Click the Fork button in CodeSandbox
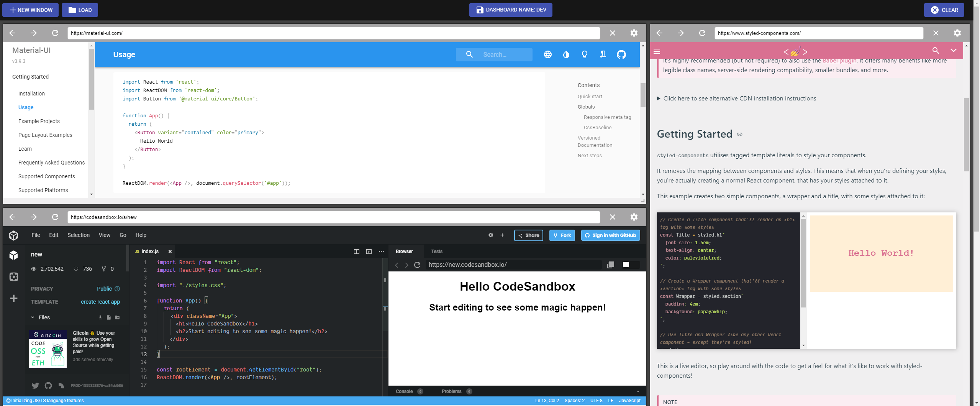The height and width of the screenshot is (406, 980). pos(562,235)
